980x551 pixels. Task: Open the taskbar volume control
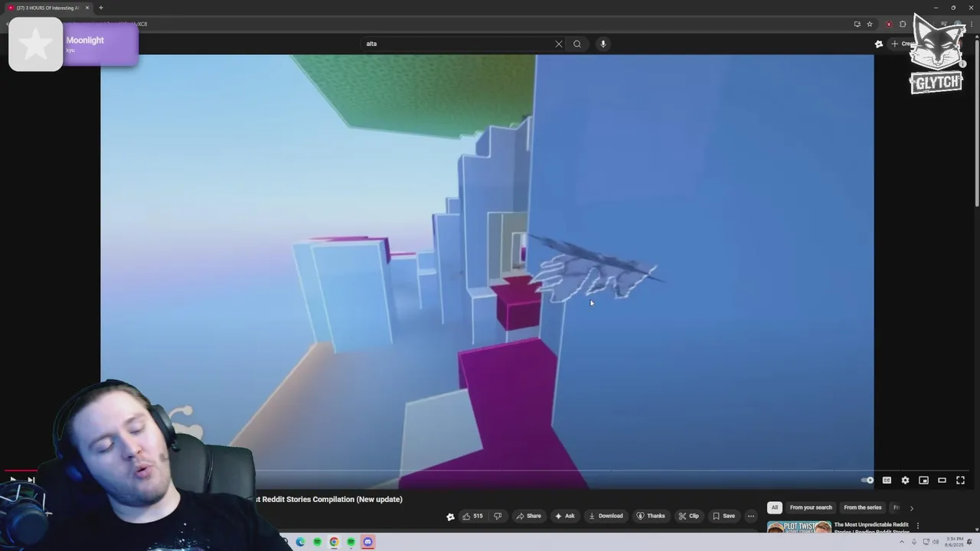click(936, 542)
